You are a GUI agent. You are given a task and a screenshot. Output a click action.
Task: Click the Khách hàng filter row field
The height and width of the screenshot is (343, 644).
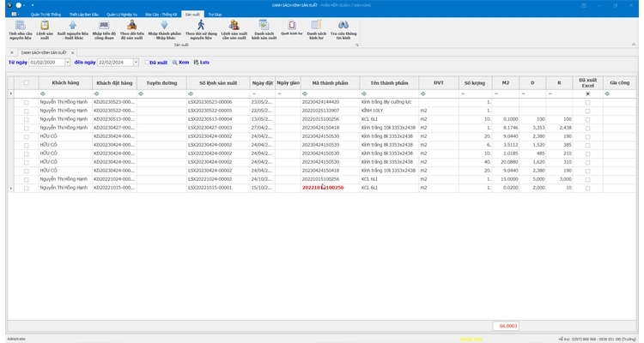click(x=66, y=93)
